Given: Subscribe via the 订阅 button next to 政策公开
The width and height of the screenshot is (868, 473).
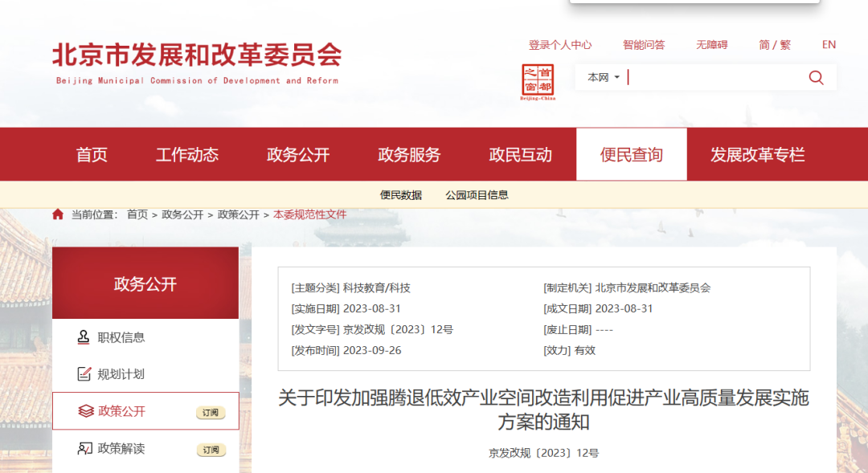Looking at the screenshot, I should point(211,410).
